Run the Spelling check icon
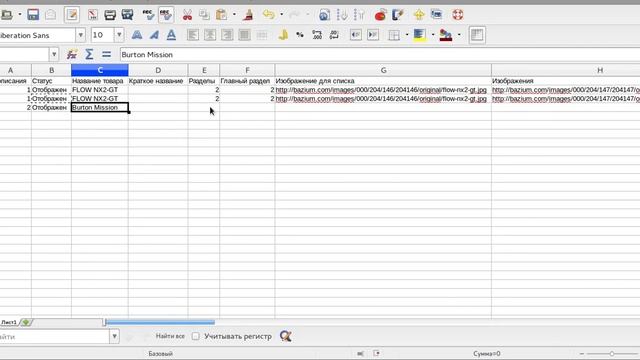 (148, 15)
